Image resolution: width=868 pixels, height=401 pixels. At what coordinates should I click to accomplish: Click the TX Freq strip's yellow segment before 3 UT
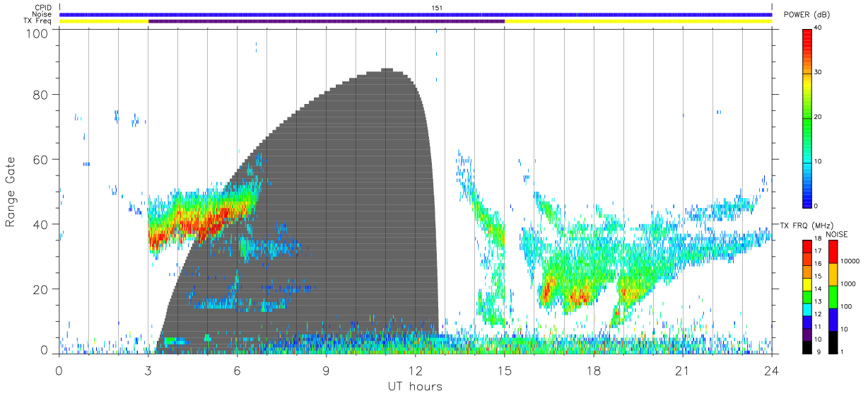coord(104,21)
